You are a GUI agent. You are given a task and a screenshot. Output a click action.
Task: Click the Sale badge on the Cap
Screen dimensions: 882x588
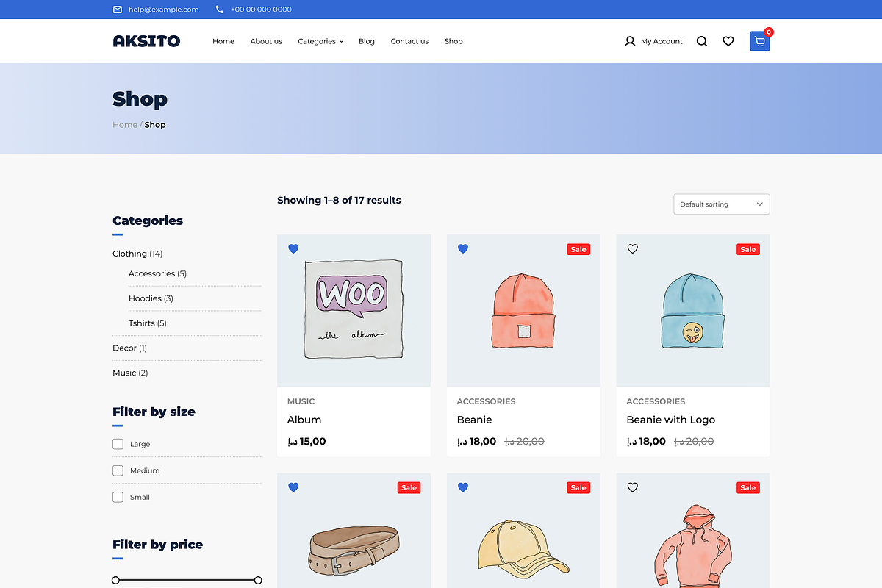pos(578,487)
